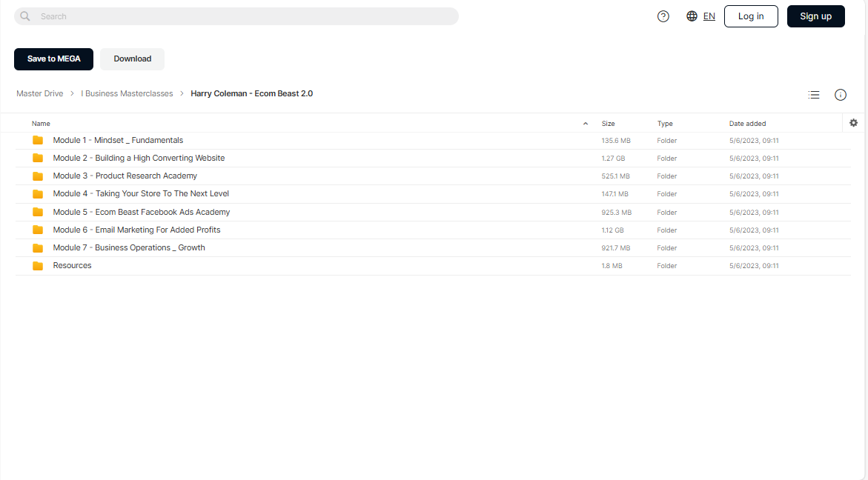Viewport: 868px width, 480px height.
Task: Click the 1.12 GB size value
Action: pyautogui.click(x=613, y=230)
